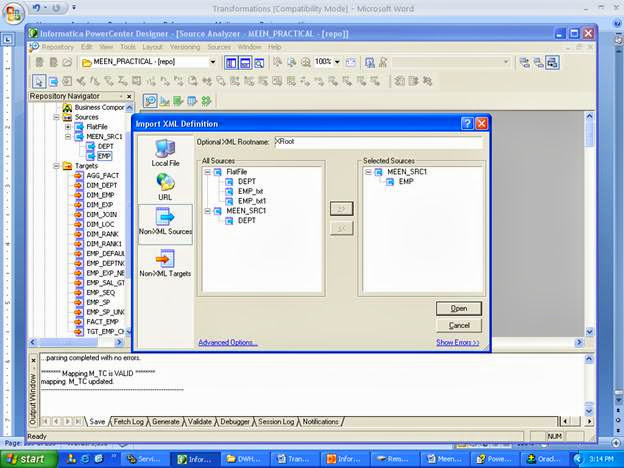The image size is (624, 468).
Task: Open the Mapplet Designer tool icon
Action: point(192,101)
